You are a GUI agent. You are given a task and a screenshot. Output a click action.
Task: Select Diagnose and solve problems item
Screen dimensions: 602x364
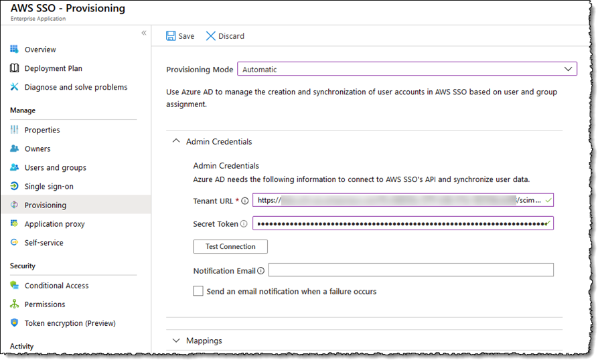(76, 87)
